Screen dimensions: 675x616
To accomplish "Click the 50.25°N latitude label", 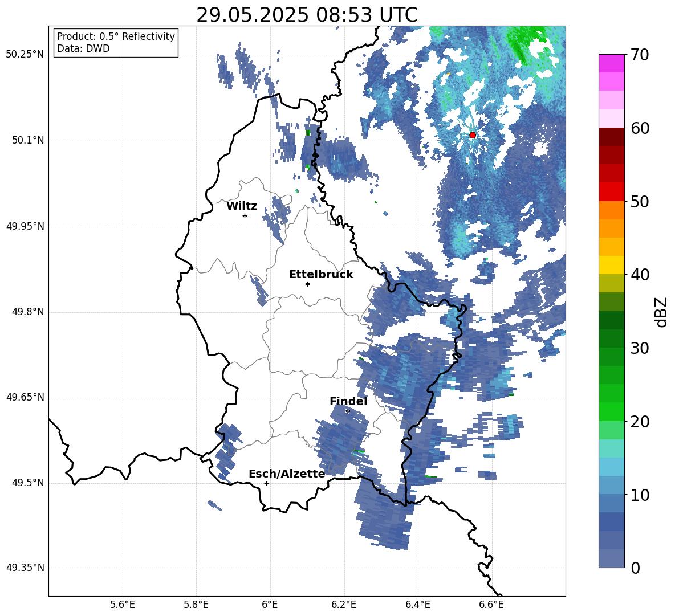I will pos(25,55).
